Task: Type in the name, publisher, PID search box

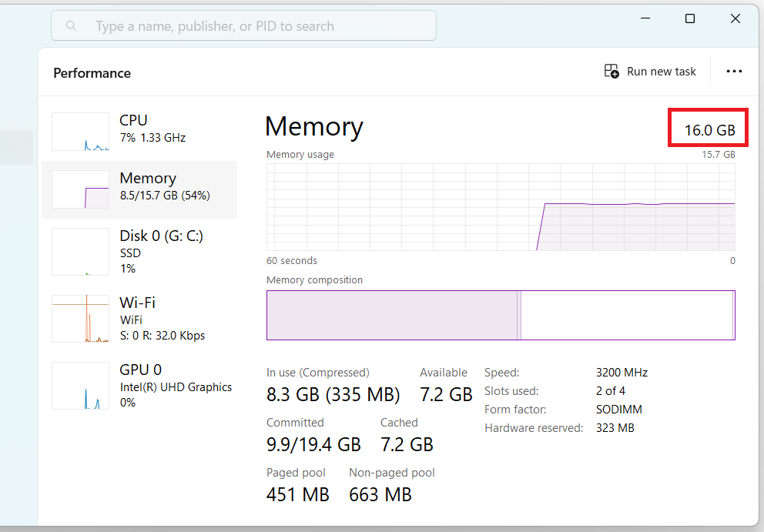Action: [254, 26]
